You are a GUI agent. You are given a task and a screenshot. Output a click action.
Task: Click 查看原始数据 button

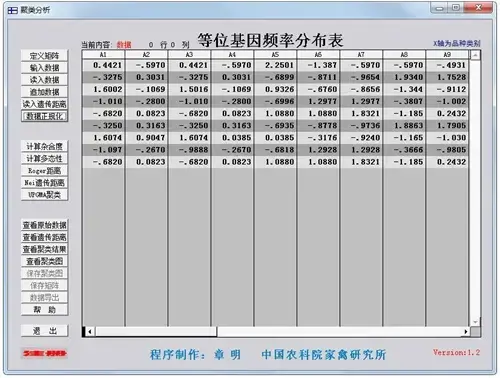(44, 225)
